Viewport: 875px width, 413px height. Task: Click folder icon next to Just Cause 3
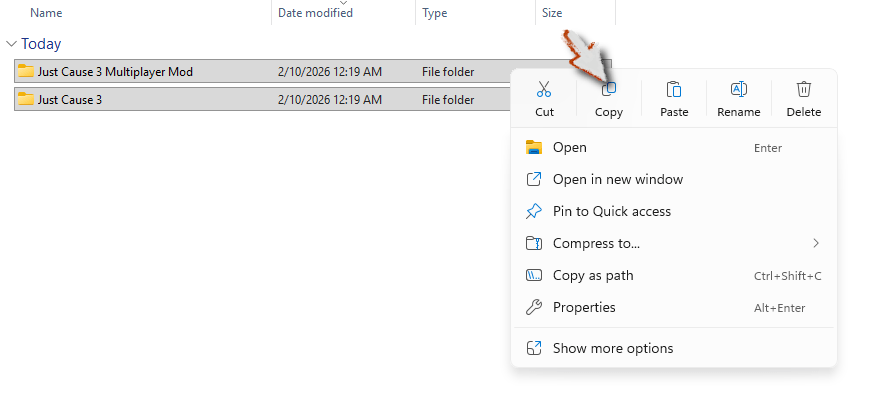[26, 100]
